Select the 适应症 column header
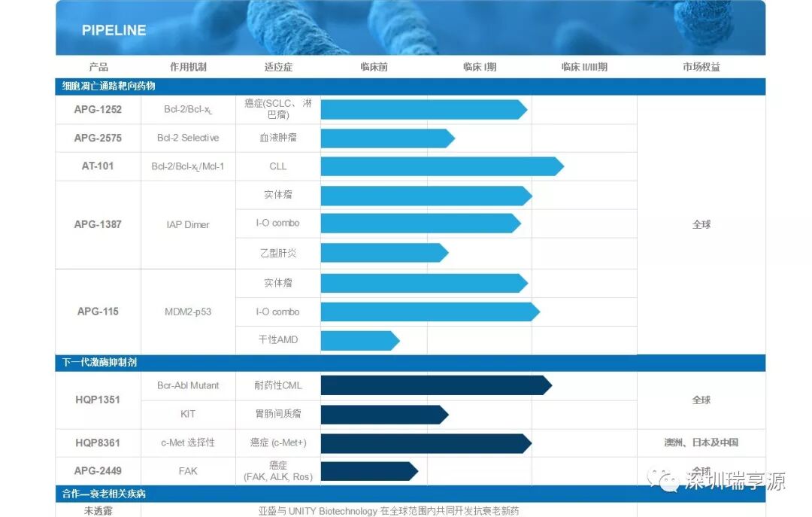The width and height of the screenshot is (812, 517). [278, 66]
